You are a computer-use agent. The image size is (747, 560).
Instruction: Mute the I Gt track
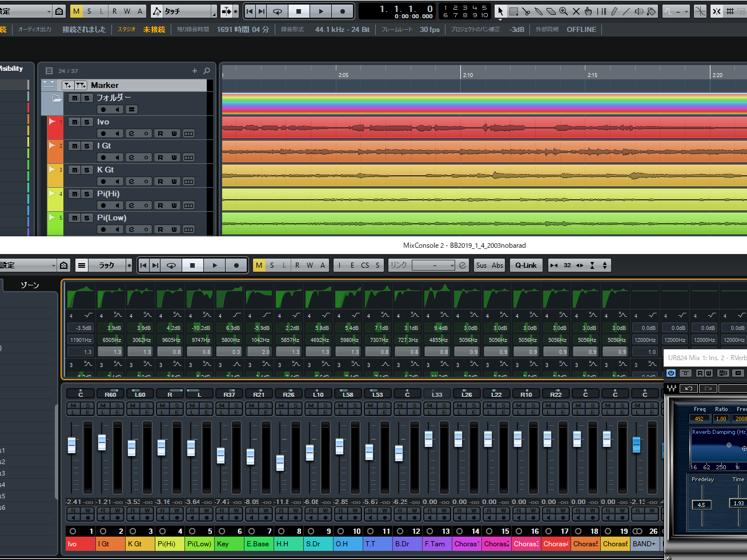(75, 146)
